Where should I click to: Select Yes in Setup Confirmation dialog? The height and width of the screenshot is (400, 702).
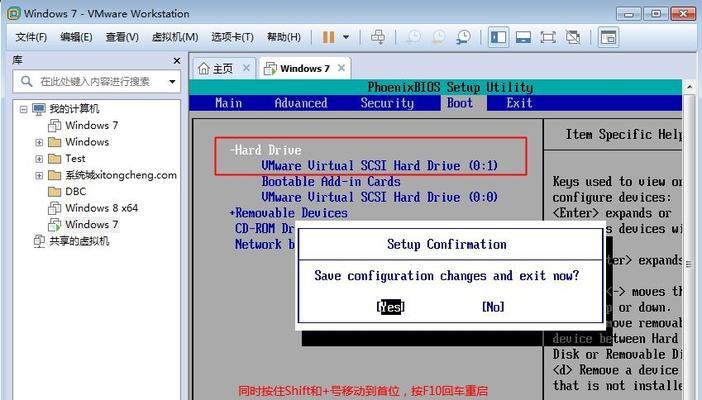click(x=390, y=307)
